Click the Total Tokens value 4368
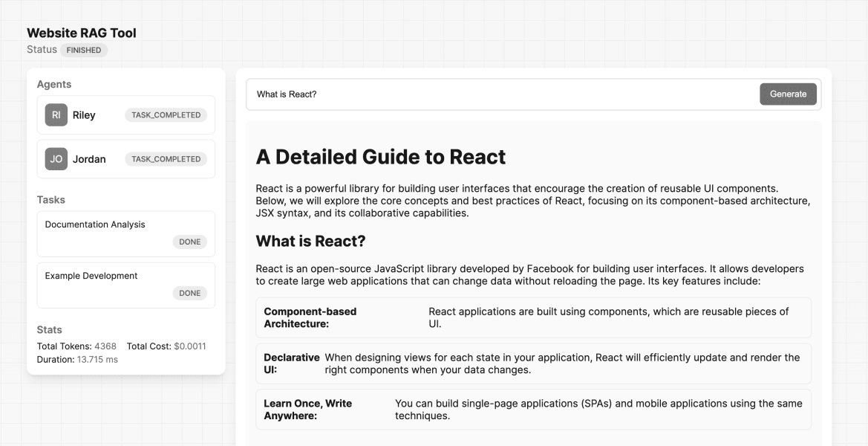The width and height of the screenshot is (868, 446). [105, 346]
